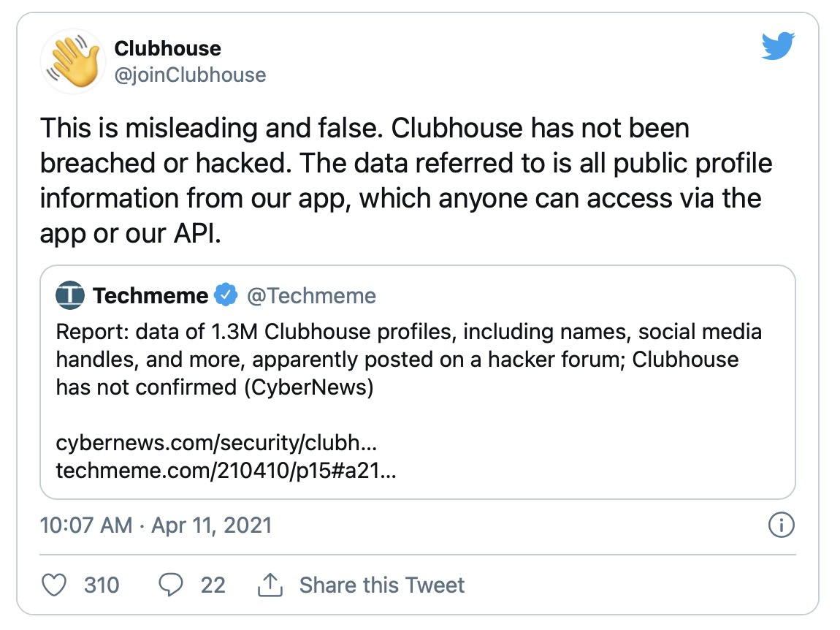Click the 310 likes count

pos(102,585)
